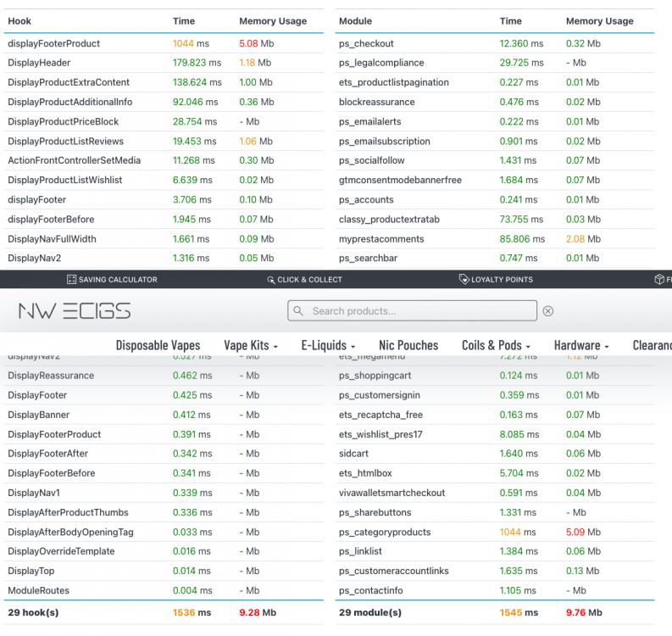Click the 5.09 Mb ps_categoryproducts memory

pyautogui.click(x=583, y=533)
